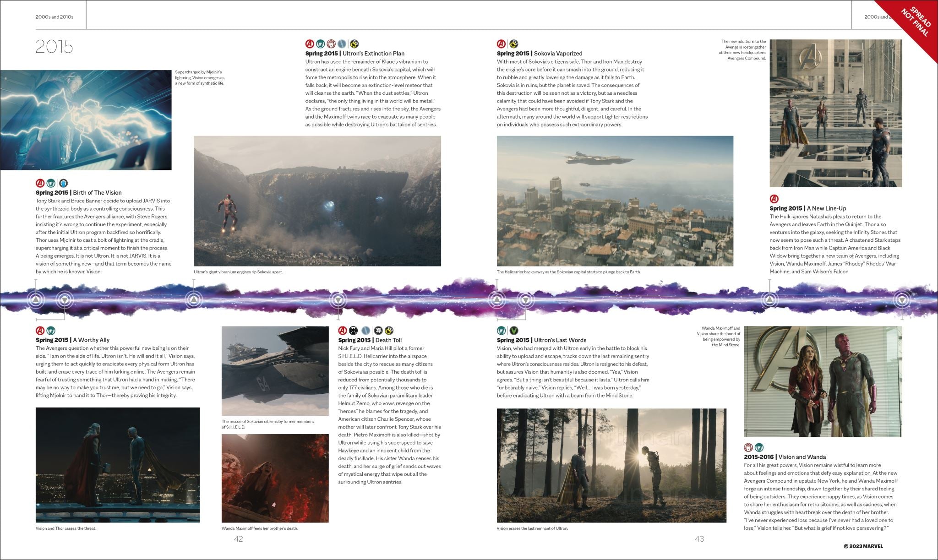Click the teal icon above A Worthy Ally
The height and width of the screenshot is (560, 938).
coord(51,331)
